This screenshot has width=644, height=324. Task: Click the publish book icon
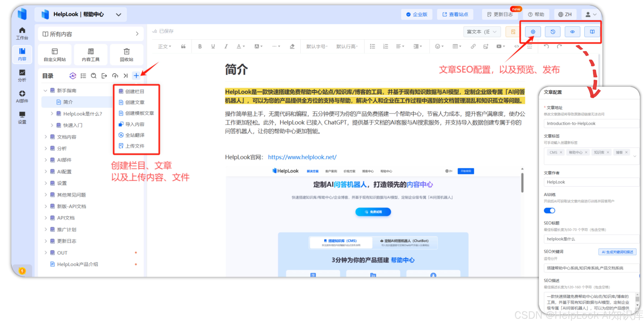pyautogui.click(x=592, y=32)
